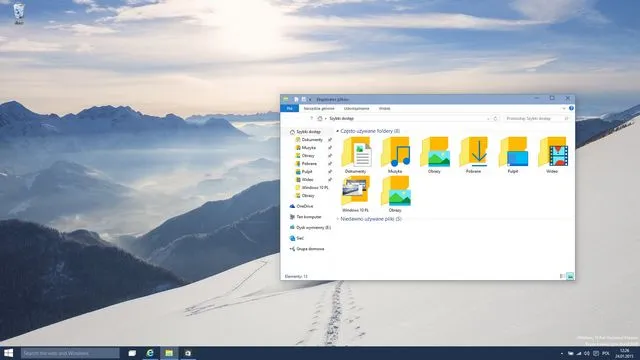The image size is (640, 360).
Task: Open the Windows Start button
Action: [x=9, y=353]
